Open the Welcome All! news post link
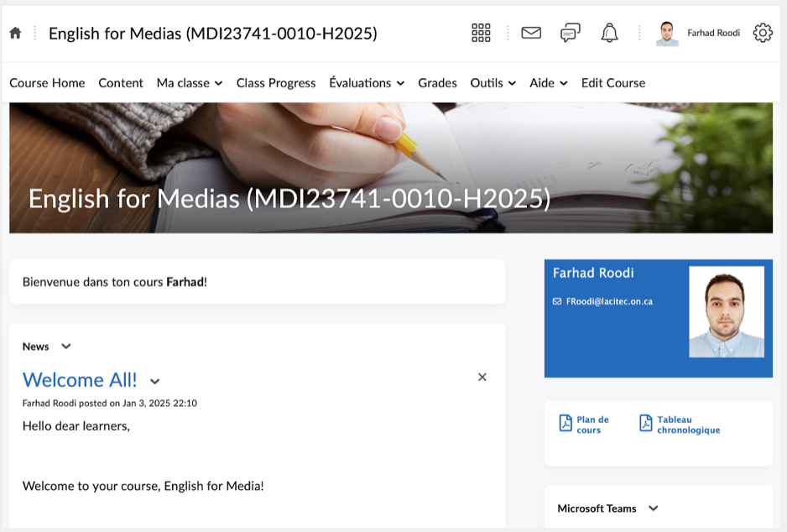787x532 pixels. point(80,380)
